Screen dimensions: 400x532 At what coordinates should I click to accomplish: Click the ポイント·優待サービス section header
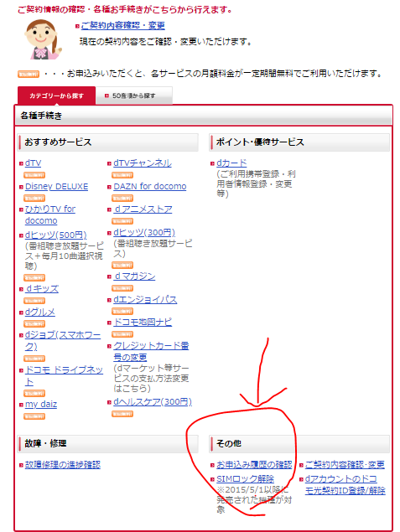coord(299,142)
